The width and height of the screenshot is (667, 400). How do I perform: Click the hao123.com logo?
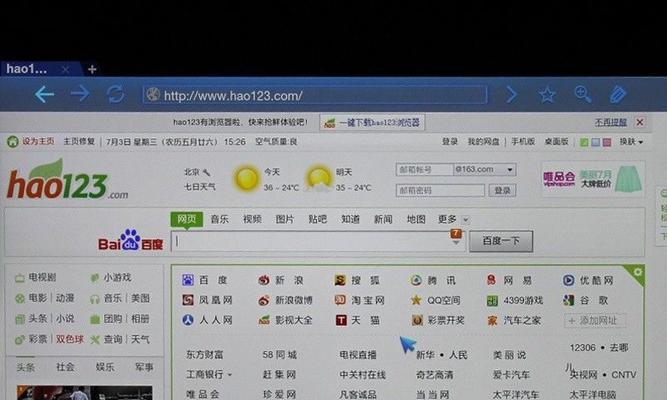tap(67, 180)
